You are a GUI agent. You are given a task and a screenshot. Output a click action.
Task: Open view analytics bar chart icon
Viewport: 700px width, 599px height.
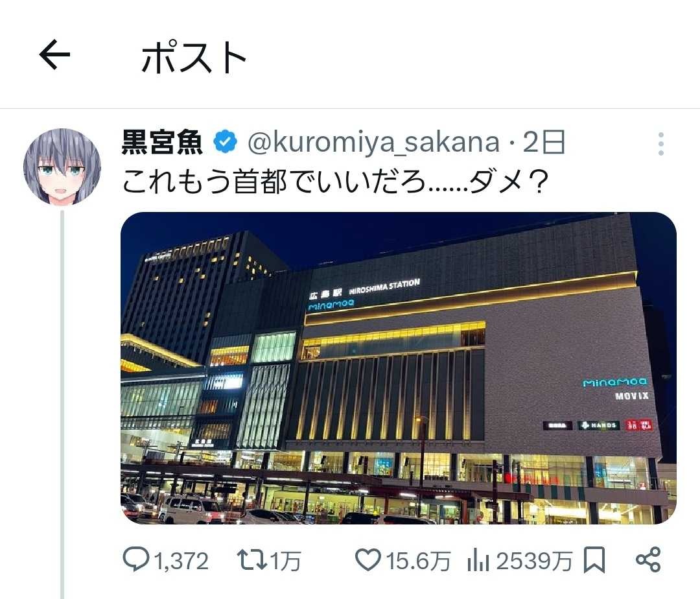478,561
